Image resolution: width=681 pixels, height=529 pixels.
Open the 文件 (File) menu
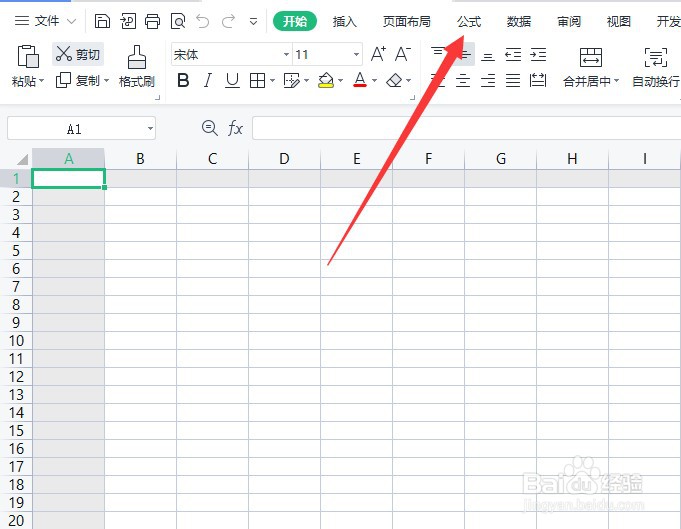point(45,21)
